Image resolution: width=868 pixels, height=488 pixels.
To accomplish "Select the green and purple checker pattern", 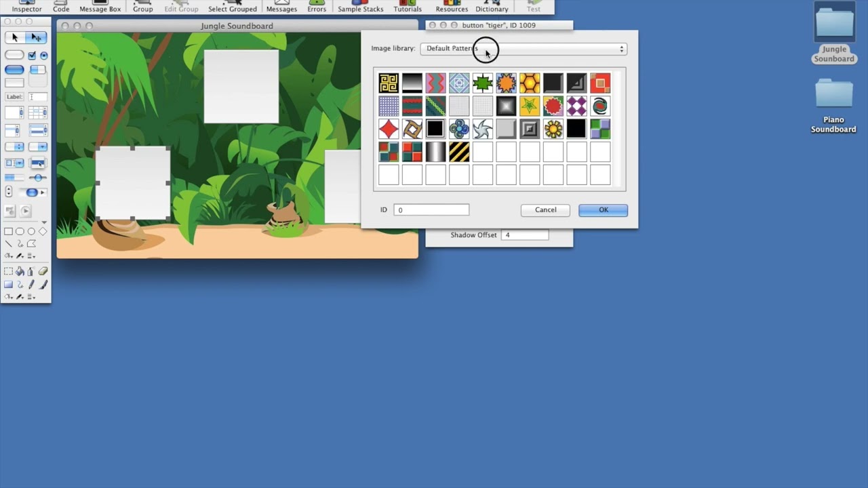I will click(x=600, y=129).
